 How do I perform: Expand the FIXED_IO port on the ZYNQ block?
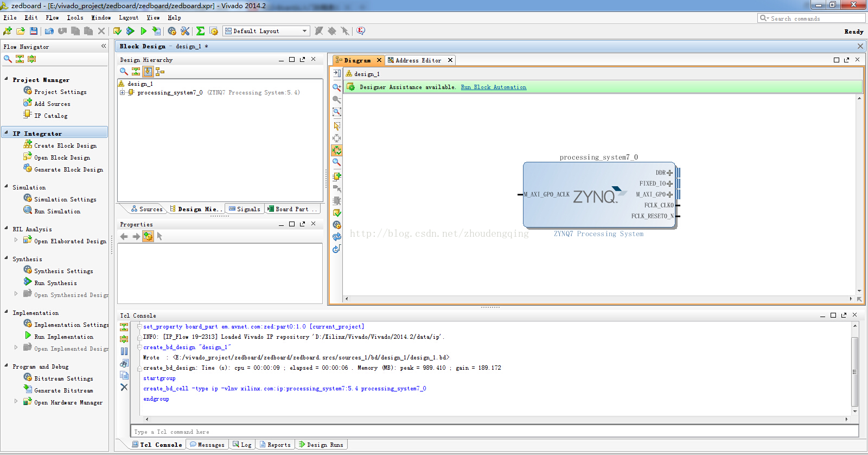coord(669,184)
